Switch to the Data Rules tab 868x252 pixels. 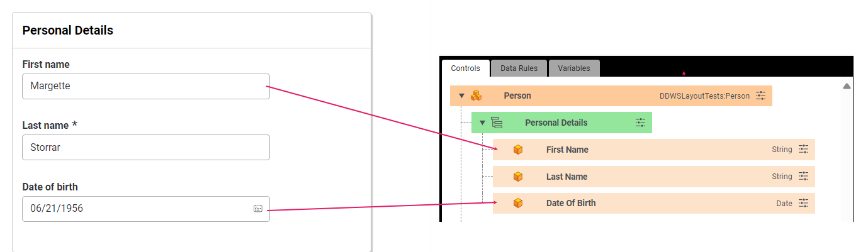click(x=519, y=68)
